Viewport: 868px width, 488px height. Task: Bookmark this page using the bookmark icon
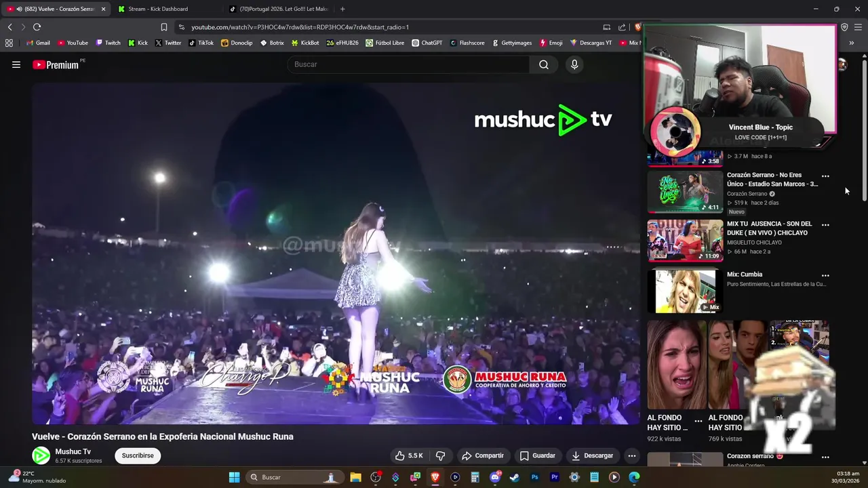click(163, 27)
